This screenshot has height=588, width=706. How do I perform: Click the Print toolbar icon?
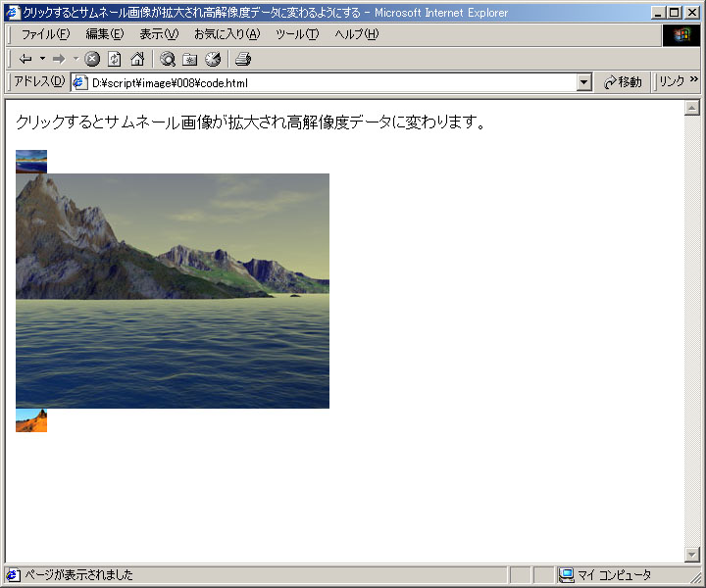[x=243, y=59]
